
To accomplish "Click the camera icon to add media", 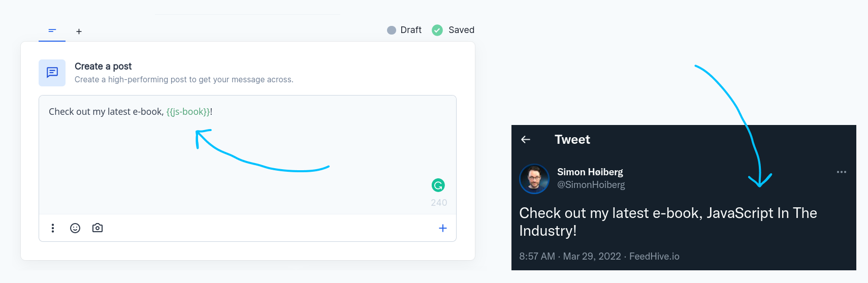I will (x=98, y=228).
